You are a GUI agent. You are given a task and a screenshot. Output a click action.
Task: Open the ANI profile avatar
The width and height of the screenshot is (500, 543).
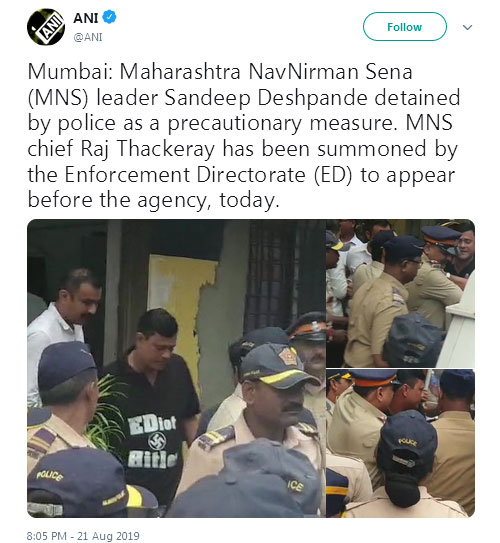point(46,27)
